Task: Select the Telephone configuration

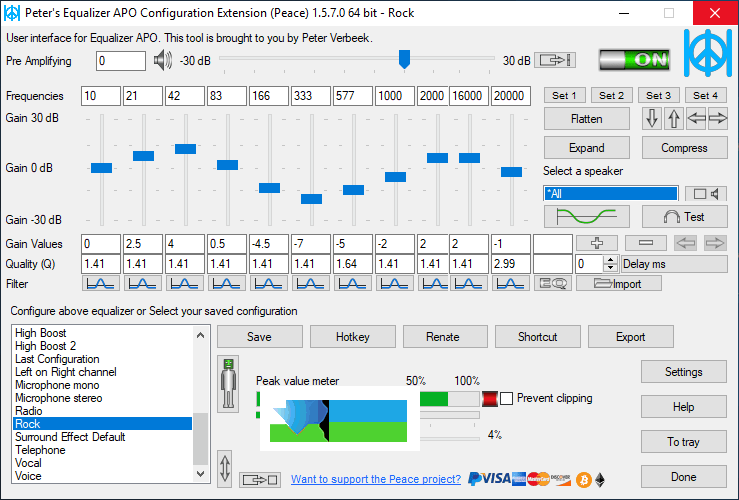Action: point(102,450)
